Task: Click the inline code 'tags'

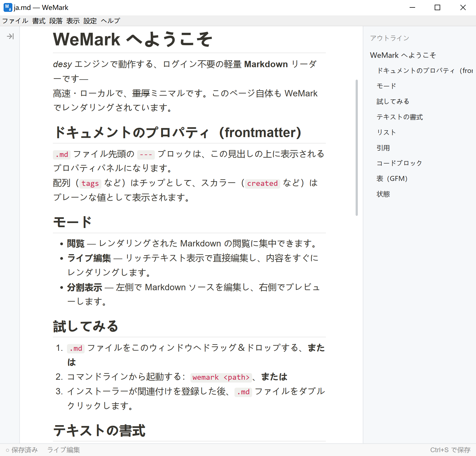Action: pyautogui.click(x=90, y=183)
